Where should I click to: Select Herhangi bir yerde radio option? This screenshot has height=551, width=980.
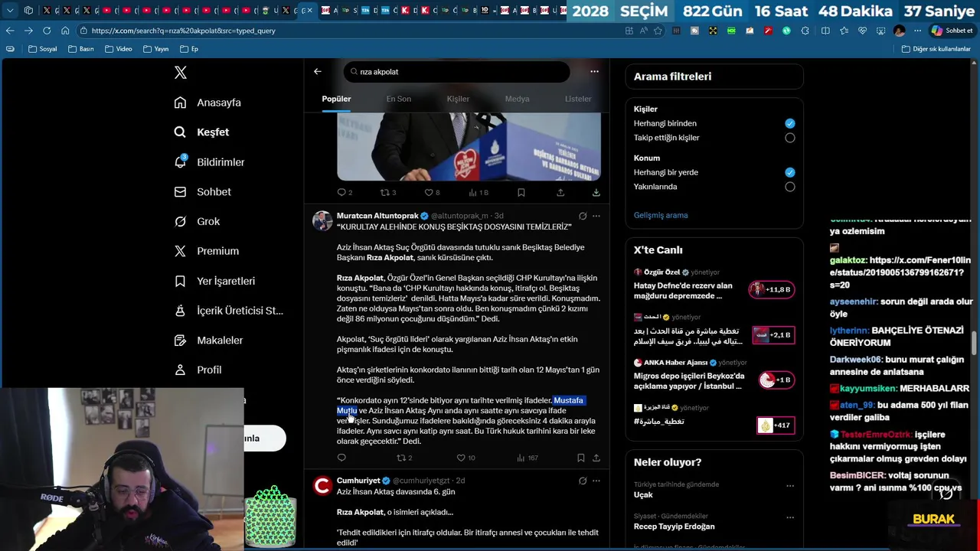(x=789, y=172)
